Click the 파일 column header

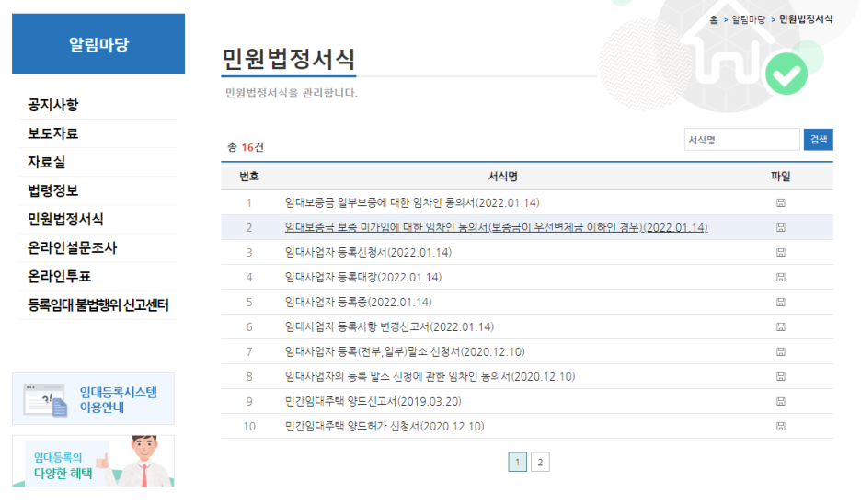click(780, 177)
